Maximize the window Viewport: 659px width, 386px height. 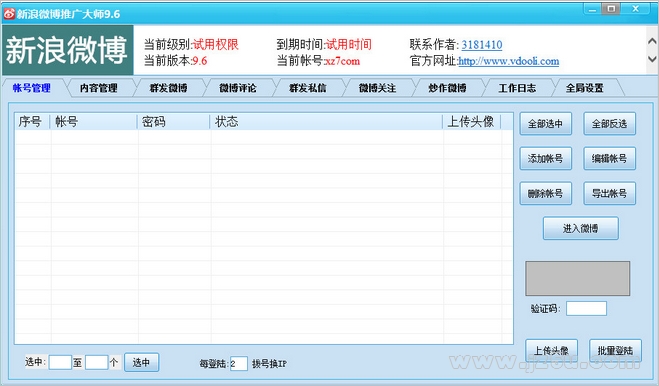[611, 9]
